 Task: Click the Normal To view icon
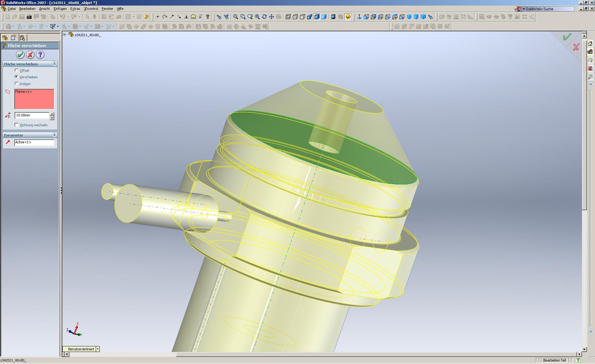[x=359, y=17]
